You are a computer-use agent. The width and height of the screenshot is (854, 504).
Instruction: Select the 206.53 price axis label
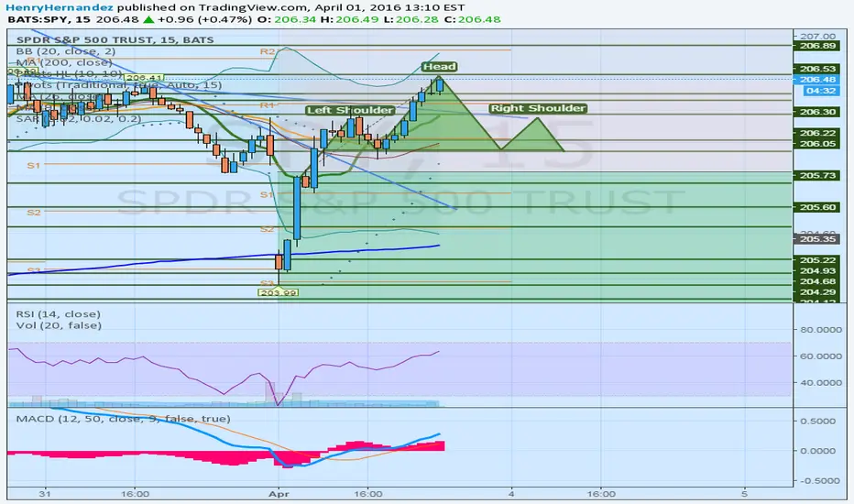coord(817,69)
